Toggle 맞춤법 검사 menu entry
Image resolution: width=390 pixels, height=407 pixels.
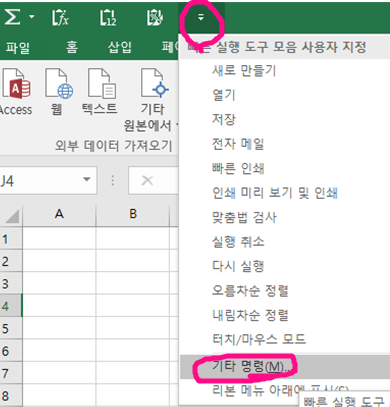(x=285, y=217)
